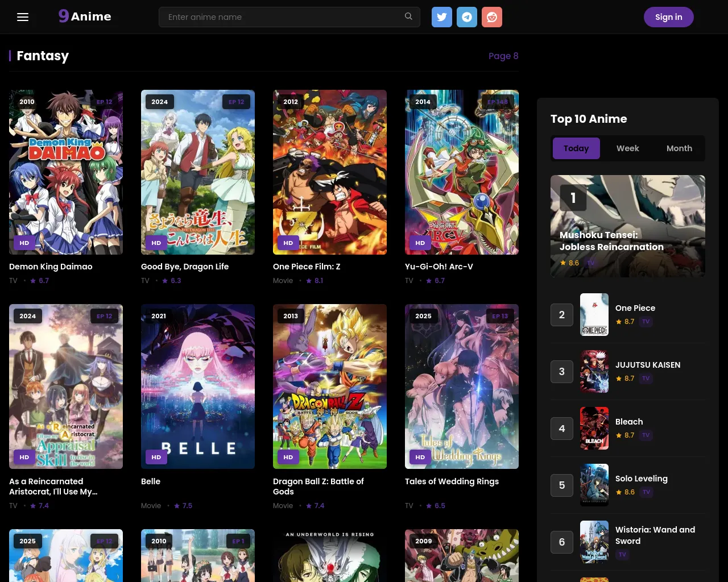This screenshot has height=582, width=728.
Task: Open Wistoria small cover thumbnail
Action: click(594, 542)
